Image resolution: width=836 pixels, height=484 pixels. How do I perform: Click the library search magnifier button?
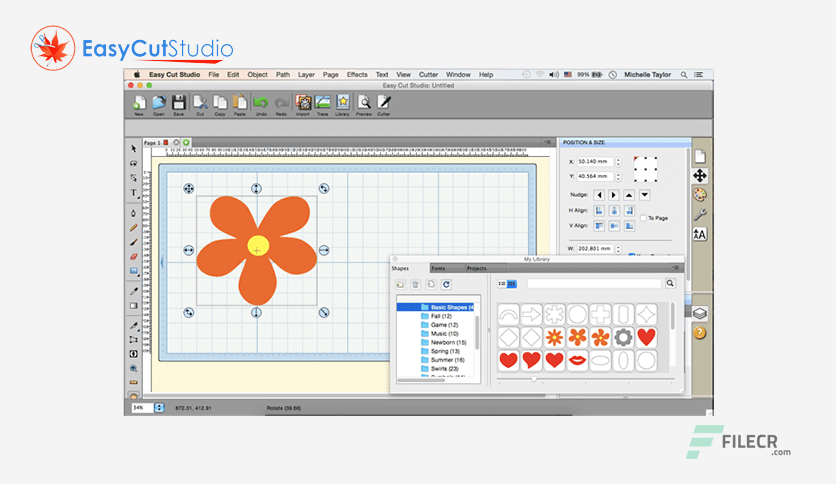[x=670, y=284]
